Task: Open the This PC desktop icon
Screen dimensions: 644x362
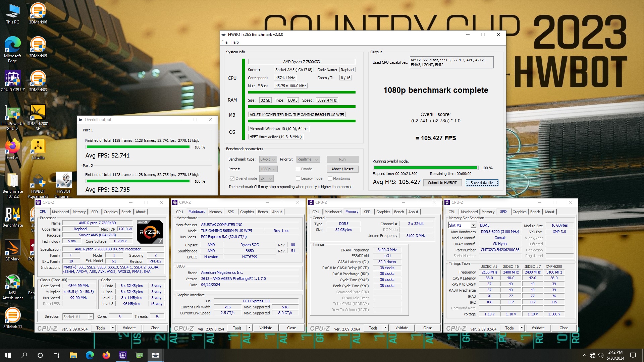Action: click(12, 14)
